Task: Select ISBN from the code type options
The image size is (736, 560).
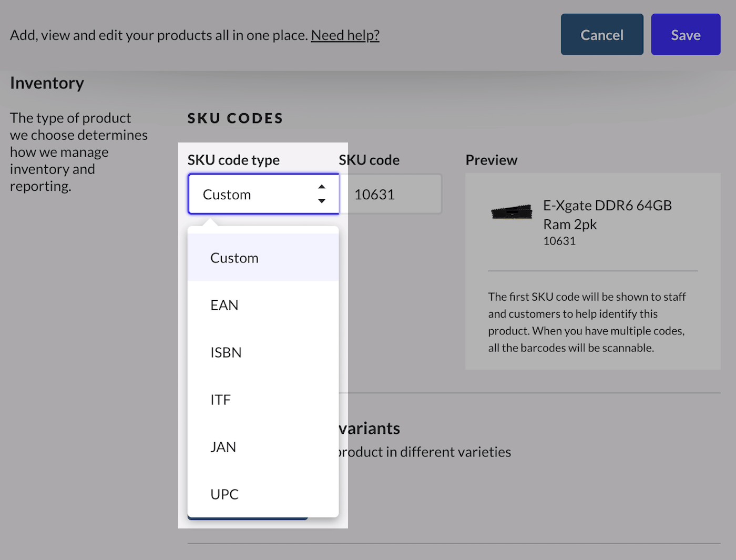Action: [226, 352]
